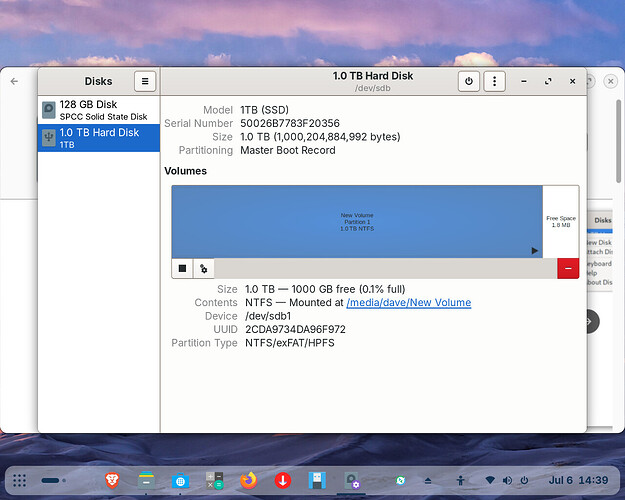Open the accessibility menu in the panel
The image size is (625, 500).
[x=460, y=480]
